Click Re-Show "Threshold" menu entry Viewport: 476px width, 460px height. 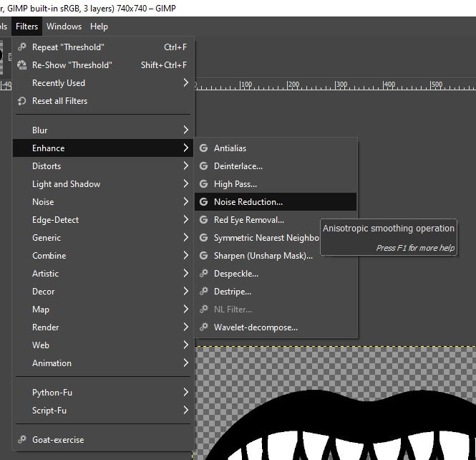coord(103,65)
